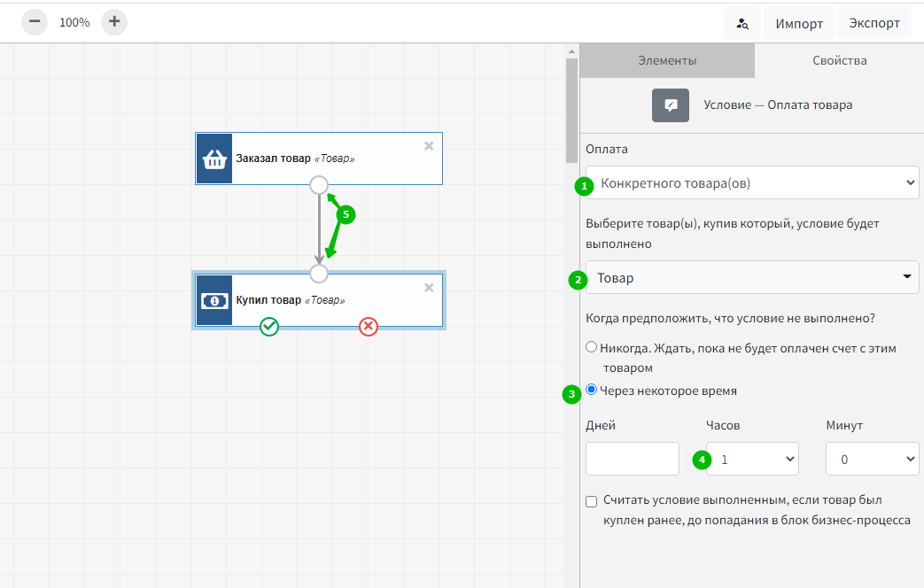Open the Импорт function
This screenshot has height=588, width=924.
[x=799, y=24]
